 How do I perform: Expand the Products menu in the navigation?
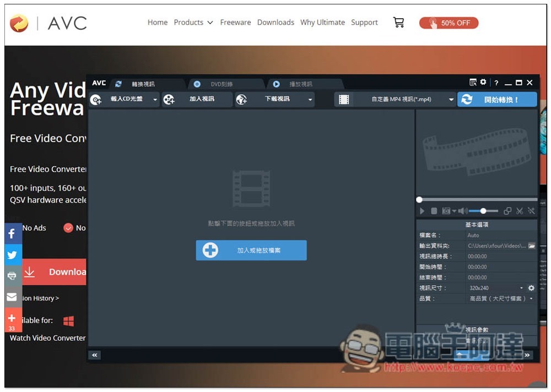coord(193,23)
